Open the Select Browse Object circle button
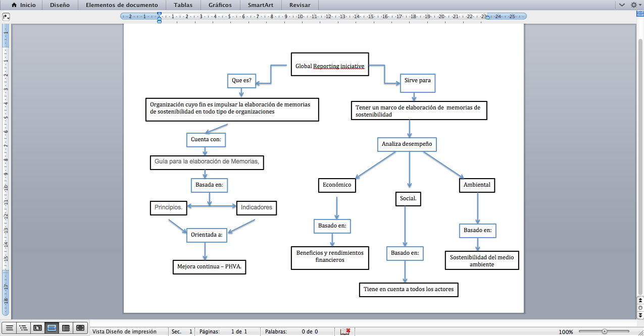This screenshot has width=644, height=336. 640,307
